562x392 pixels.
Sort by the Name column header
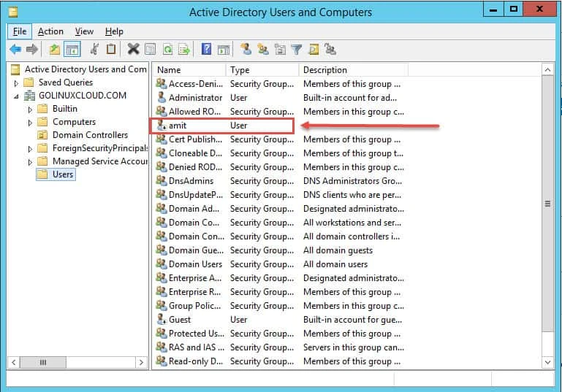189,70
